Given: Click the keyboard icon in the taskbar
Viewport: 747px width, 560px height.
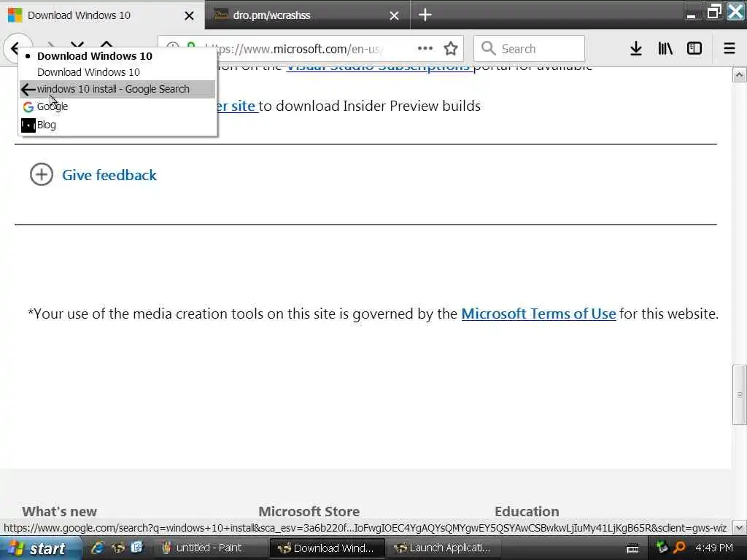Looking at the screenshot, I should (x=632, y=548).
